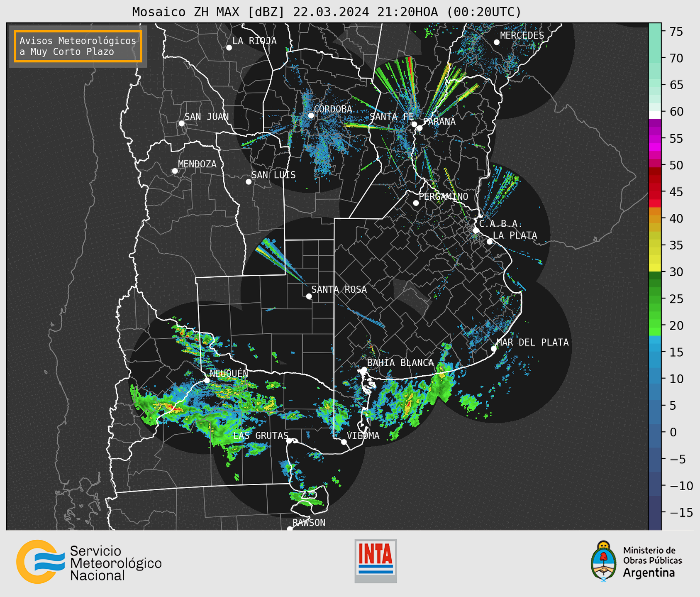
Task: Click the RAWSON city marker dot
Action: (x=290, y=529)
